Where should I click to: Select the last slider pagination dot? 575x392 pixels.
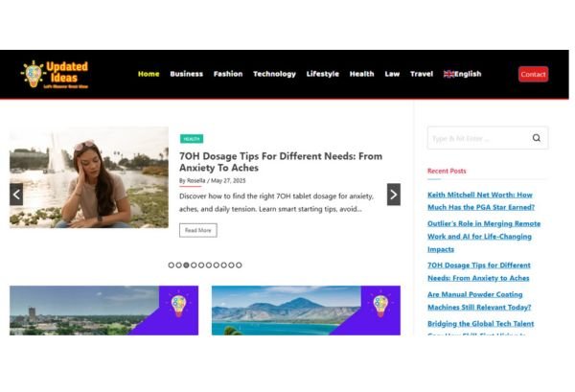(239, 265)
